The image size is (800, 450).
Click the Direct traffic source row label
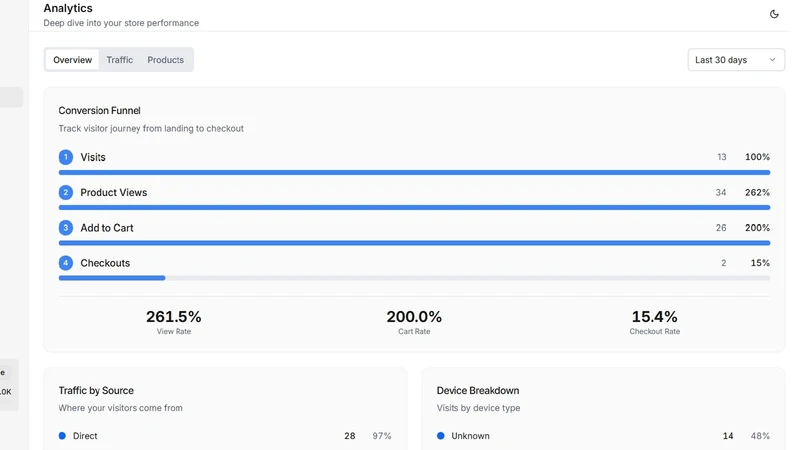point(85,436)
